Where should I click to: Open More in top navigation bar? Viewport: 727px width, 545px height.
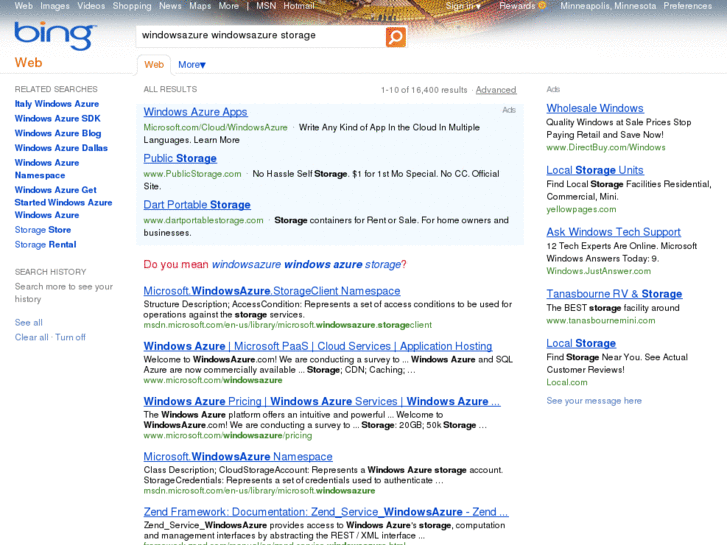pyautogui.click(x=229, y=6)
